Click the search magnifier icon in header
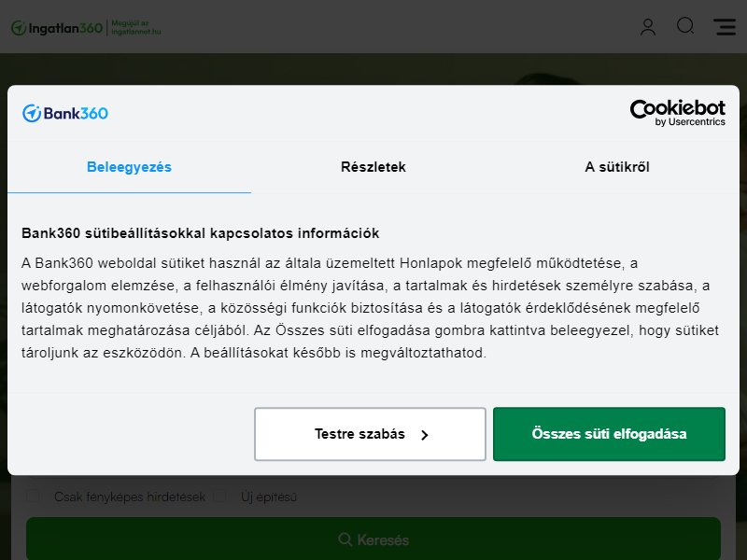Screen dimensions: 747x560 click(685, 26)
